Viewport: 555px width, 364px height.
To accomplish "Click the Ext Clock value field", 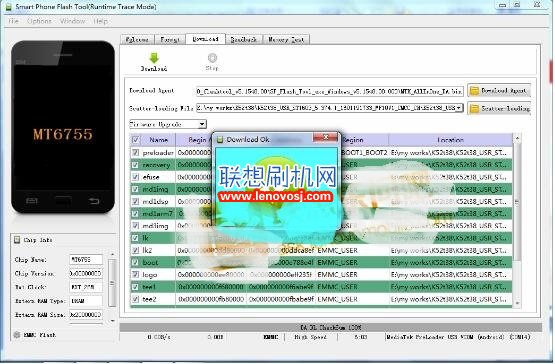I will (x=86, y=287).
